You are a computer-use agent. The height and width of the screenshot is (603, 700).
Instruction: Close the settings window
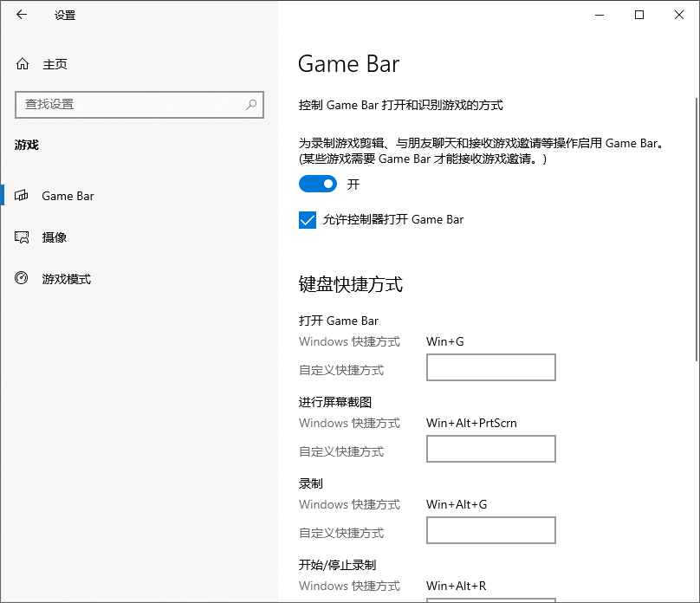pos(679,15)
